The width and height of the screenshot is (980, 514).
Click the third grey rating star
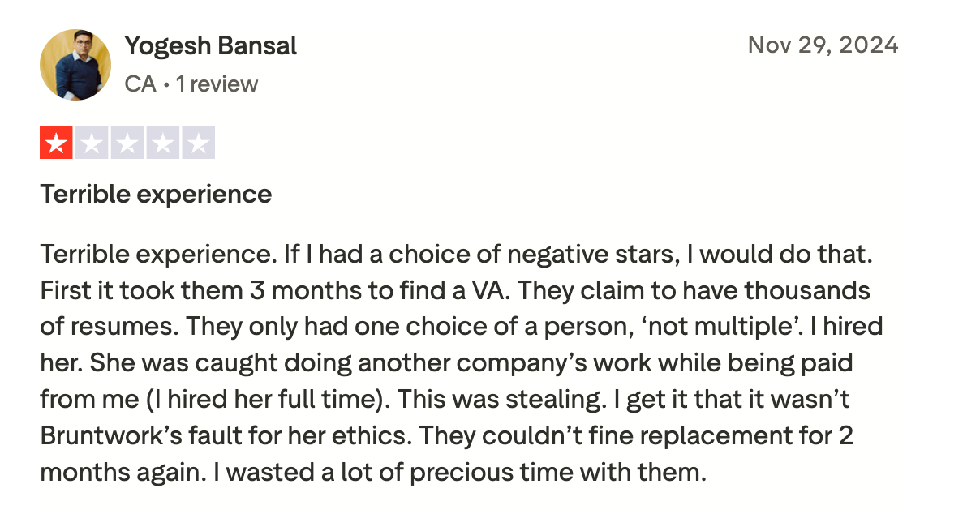127,143
